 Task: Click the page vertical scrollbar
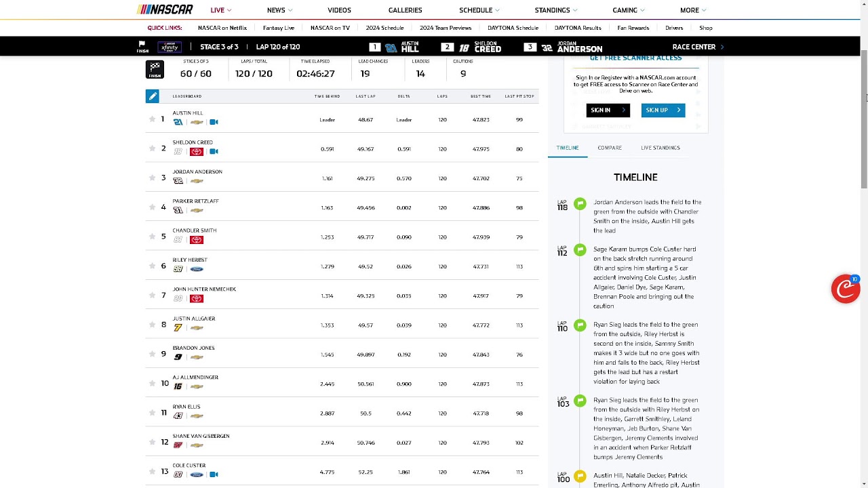pos(864,119)
